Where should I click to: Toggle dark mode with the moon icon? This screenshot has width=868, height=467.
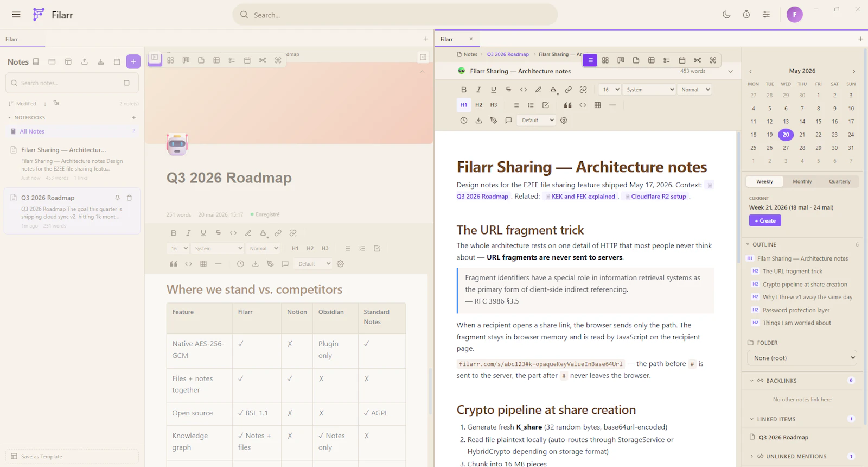pyautogui.click(x=726, y=15)
